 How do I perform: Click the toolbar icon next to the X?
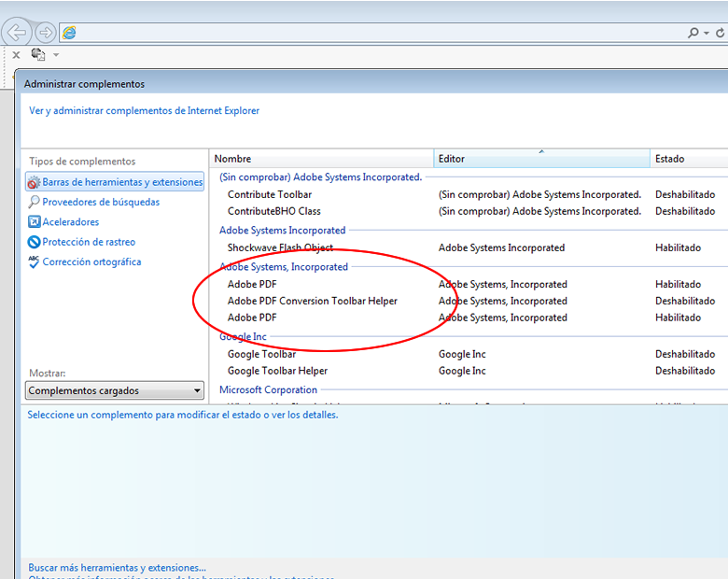point(38,55)
